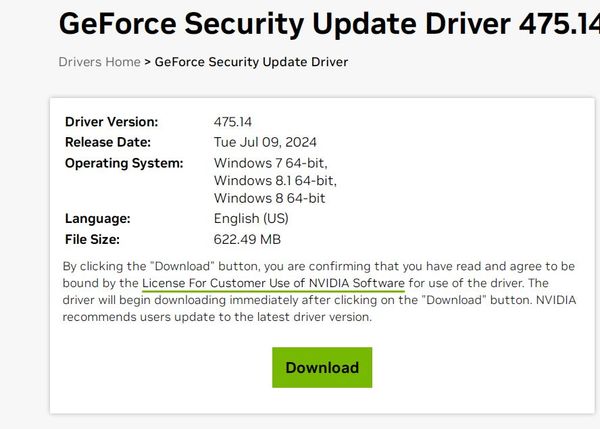Click the Windows 8 64-bit entry

click(269, 198)
